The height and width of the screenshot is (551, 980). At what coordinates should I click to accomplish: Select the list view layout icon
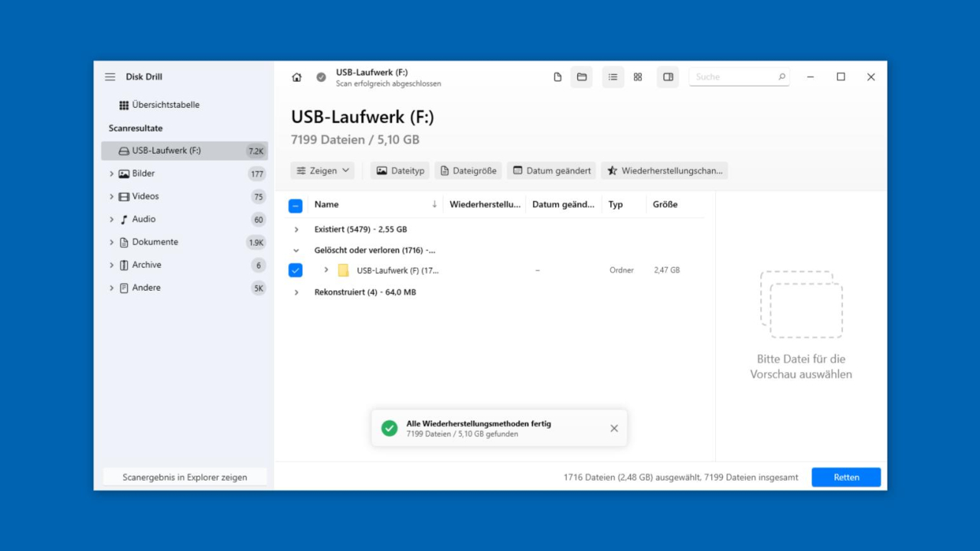(613, 77)
